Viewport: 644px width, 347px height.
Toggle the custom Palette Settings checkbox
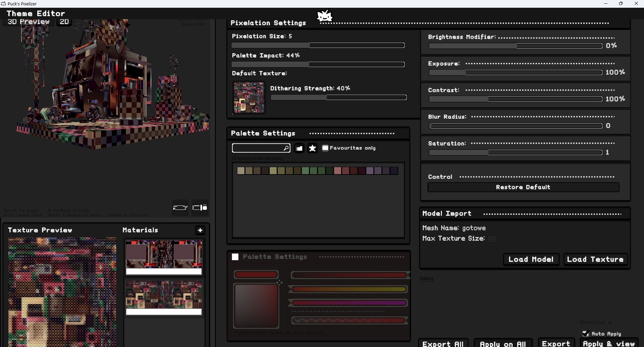[x=235, y=257]
